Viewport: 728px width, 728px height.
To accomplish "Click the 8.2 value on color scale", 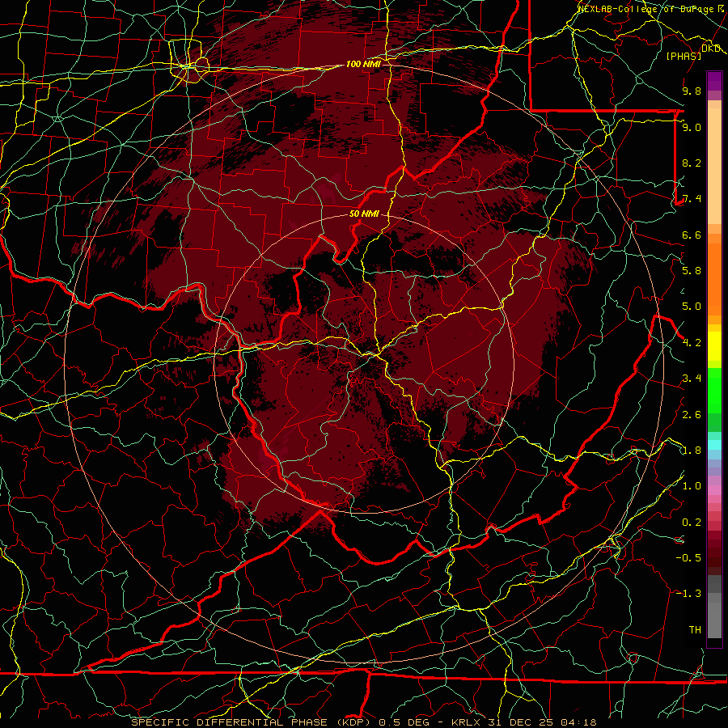I will point(692,163).
